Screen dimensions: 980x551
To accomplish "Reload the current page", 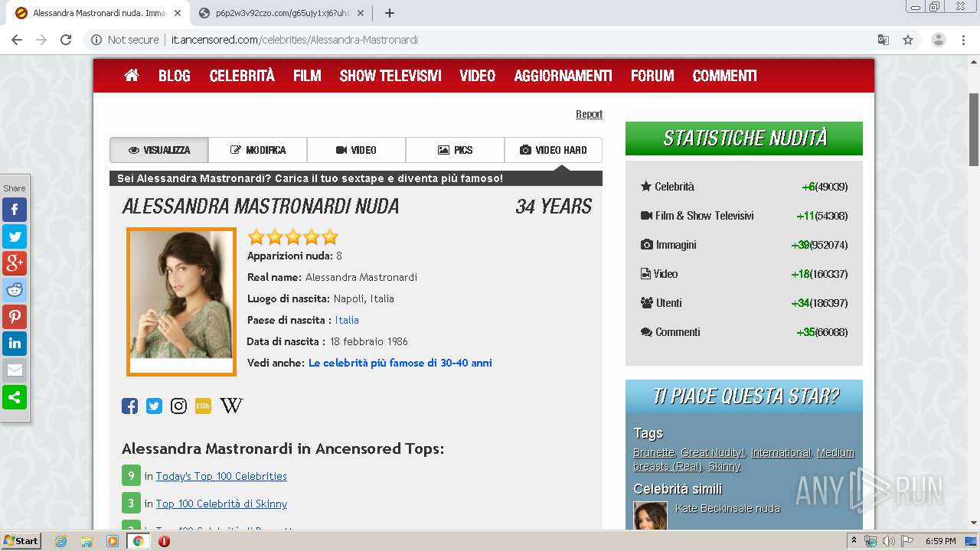I will coord(66,40).
